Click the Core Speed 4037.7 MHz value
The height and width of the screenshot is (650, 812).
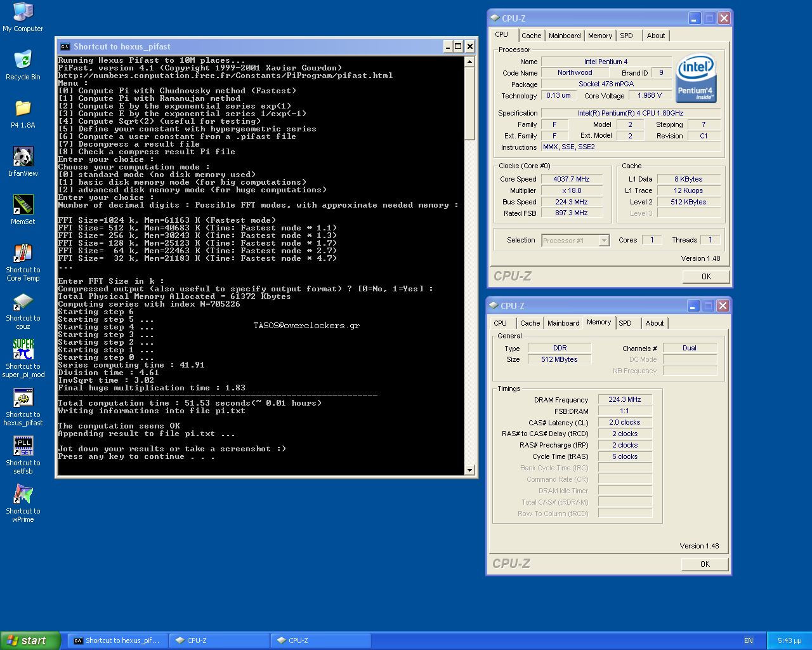[572, 180]
